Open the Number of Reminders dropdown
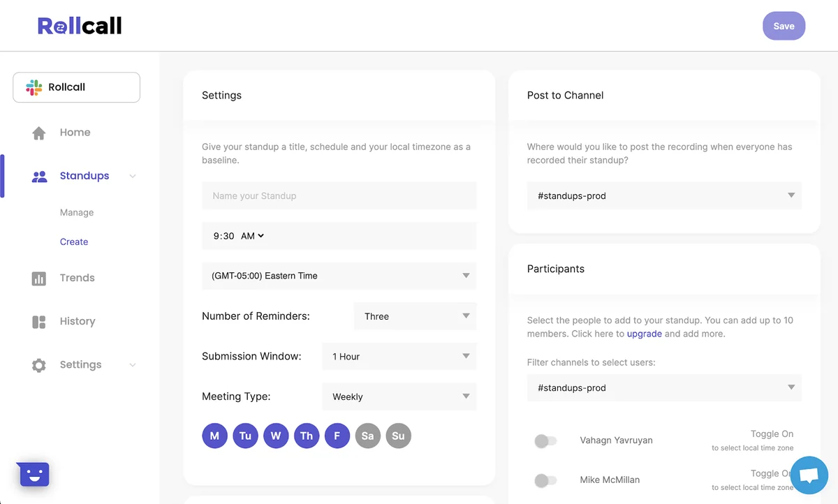The image size is (838, 504). (x=415, y=316)
